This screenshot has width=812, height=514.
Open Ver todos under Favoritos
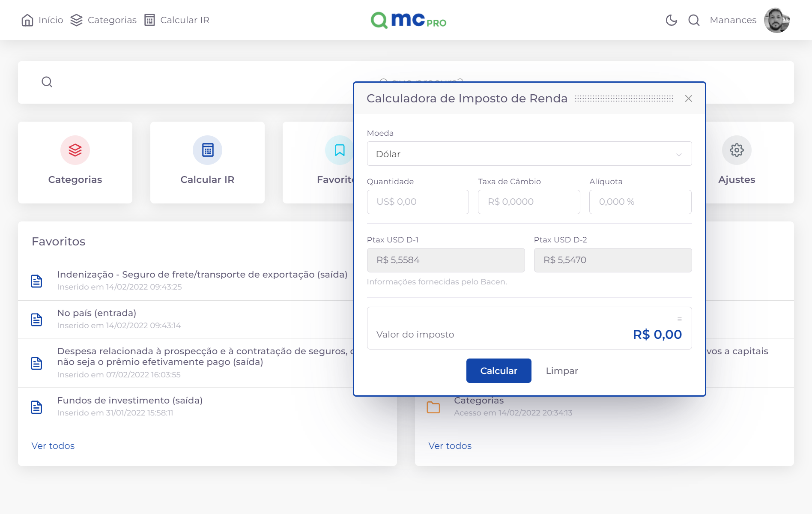point(53,446)
